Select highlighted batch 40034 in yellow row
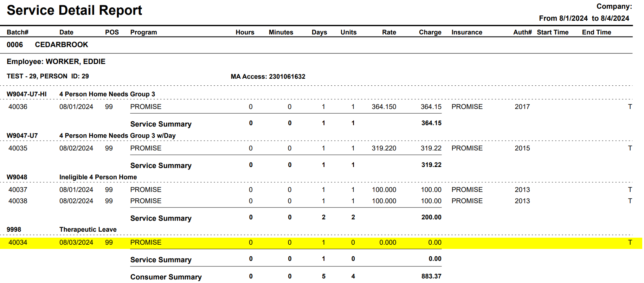 pos(18,243)
